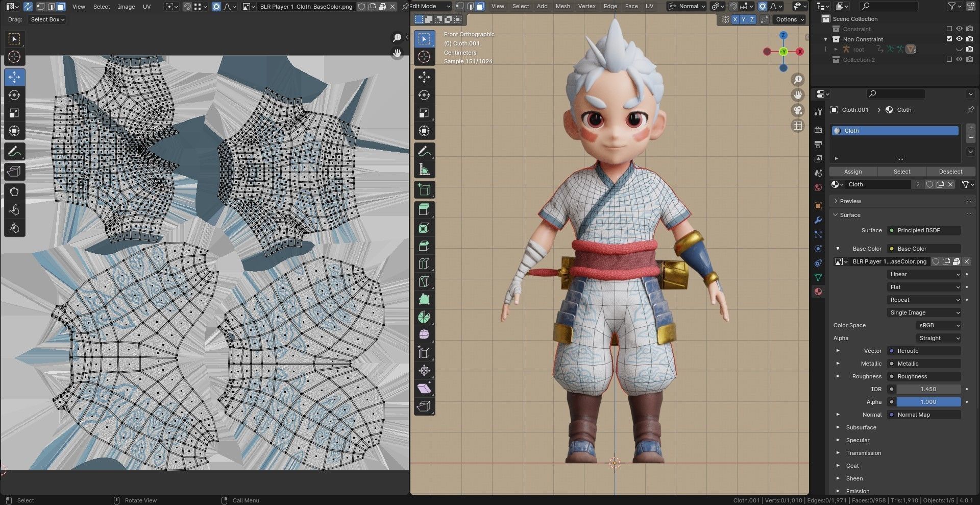Select the Measure tool in 3D viewport
The image size is (980, 505).
point(424,170)
